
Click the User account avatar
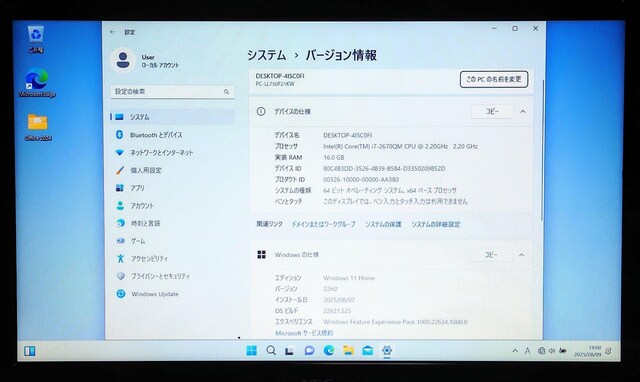click(x=123, y=60)
